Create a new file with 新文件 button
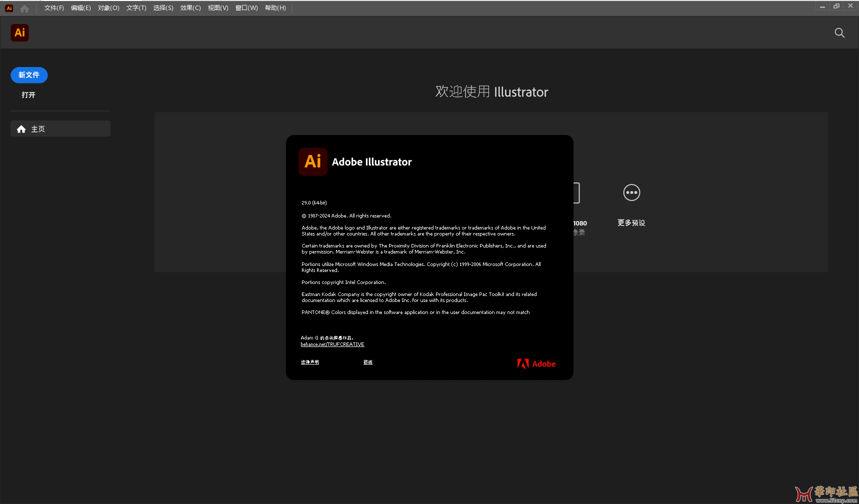859x504 pixels. click(x=29, y=75)
